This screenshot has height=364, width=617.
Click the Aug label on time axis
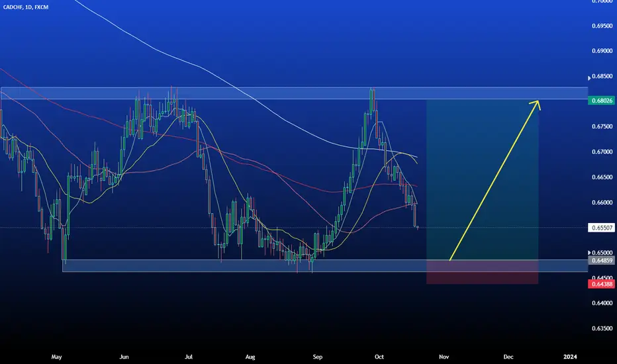pyautogui.click(x=250, y=357)
